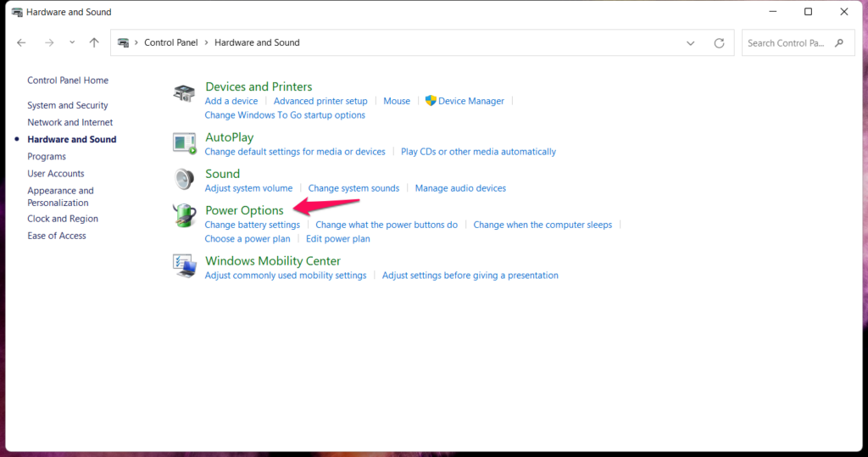
Task: Click Choose a power plan
Action: [247, 239]
